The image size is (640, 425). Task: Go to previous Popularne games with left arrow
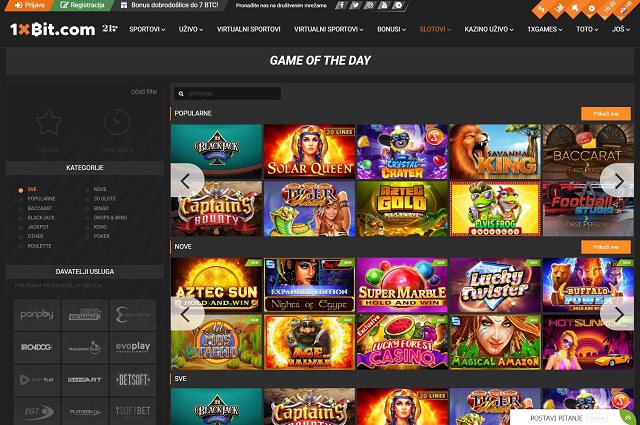click(187, 180)
